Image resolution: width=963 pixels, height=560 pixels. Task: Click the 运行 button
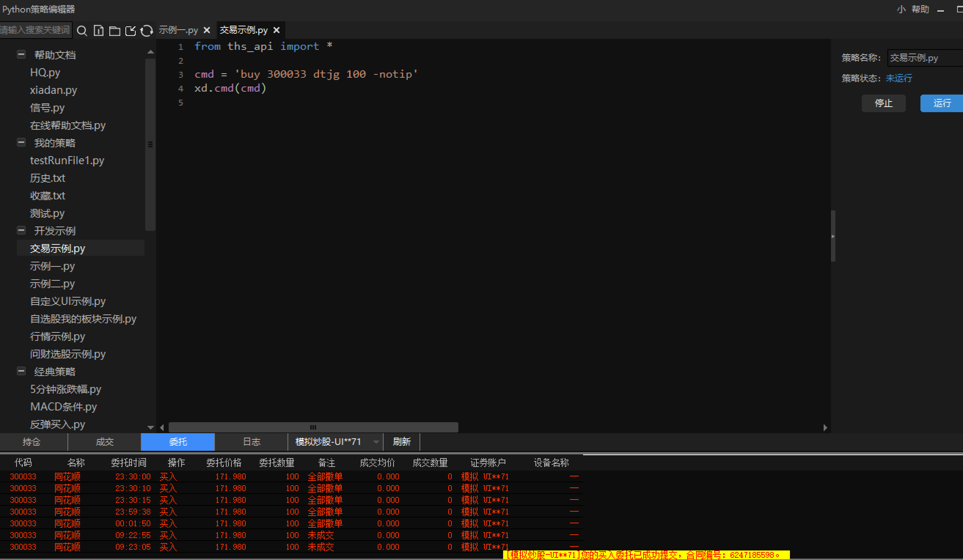point(942,103)
